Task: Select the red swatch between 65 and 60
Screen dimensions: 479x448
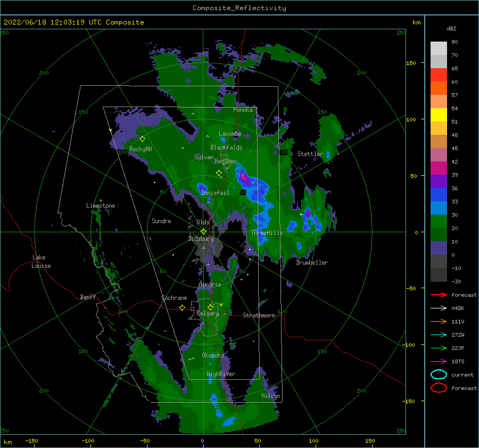Action: point(439,75)
